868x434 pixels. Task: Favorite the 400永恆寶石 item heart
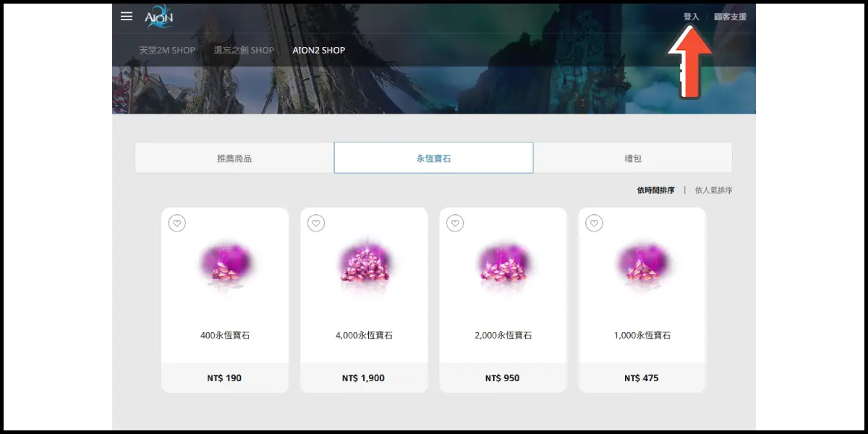pos(177,224)
